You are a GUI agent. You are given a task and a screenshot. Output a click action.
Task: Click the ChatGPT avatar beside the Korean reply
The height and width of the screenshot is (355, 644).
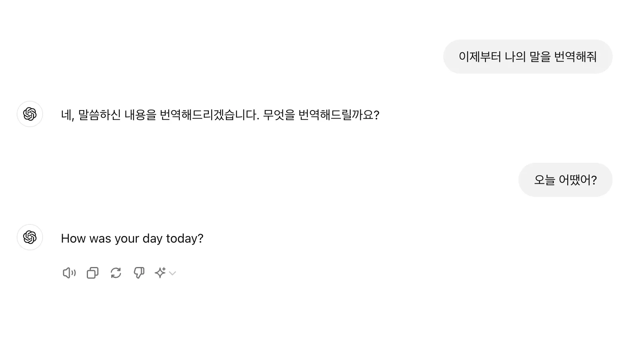[x=29, y=114]
